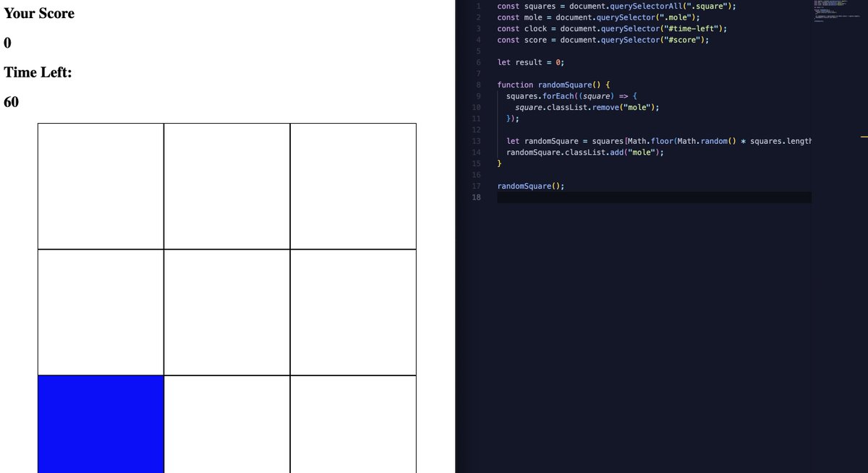Click the code minimap preview
Image resolution: width=868 pixels, height=473 pixels.
(x=835, y=12)
